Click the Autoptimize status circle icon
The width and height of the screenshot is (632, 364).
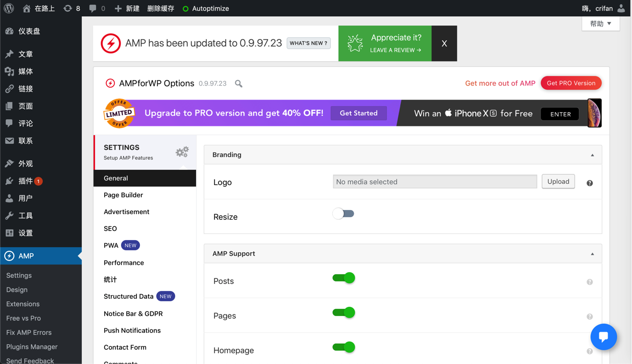[x=186, y=9]
